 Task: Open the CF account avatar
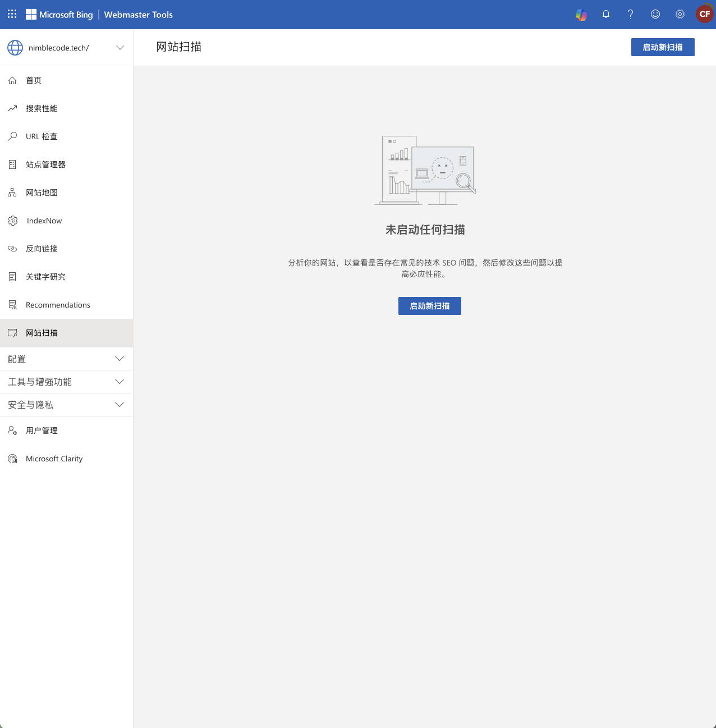pos(705,15)
